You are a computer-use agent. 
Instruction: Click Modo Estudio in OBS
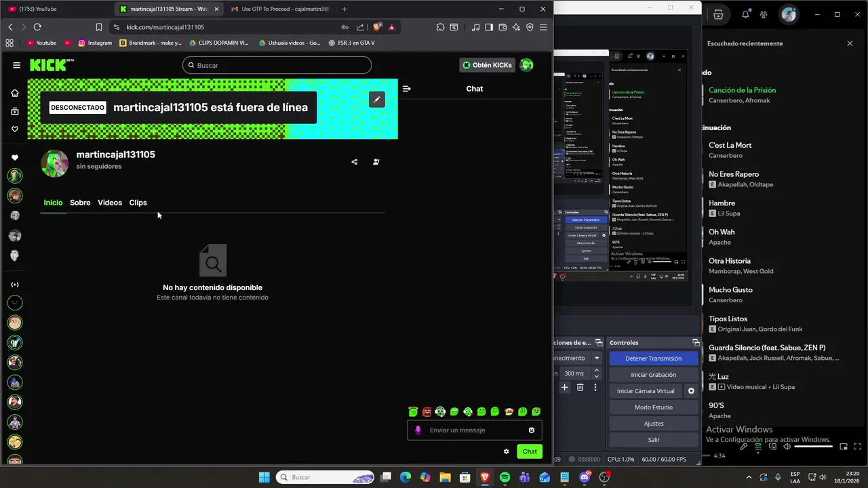[x=654, y=407]
